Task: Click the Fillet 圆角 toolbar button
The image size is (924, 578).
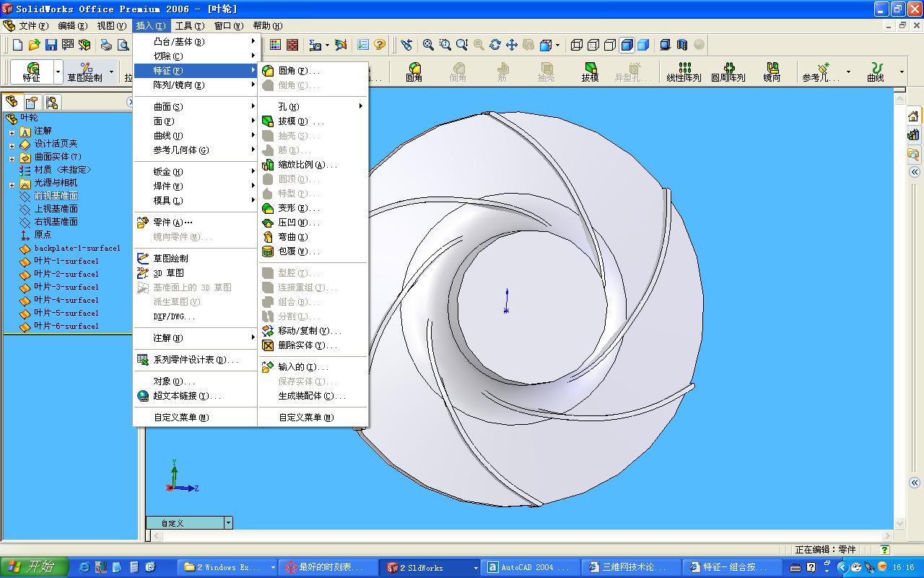Action: 414,72
